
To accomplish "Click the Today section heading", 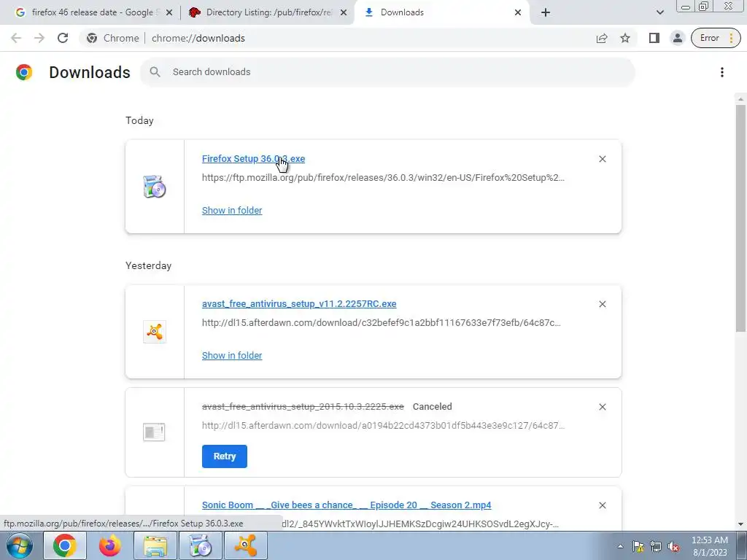I will tap(139, 120).
